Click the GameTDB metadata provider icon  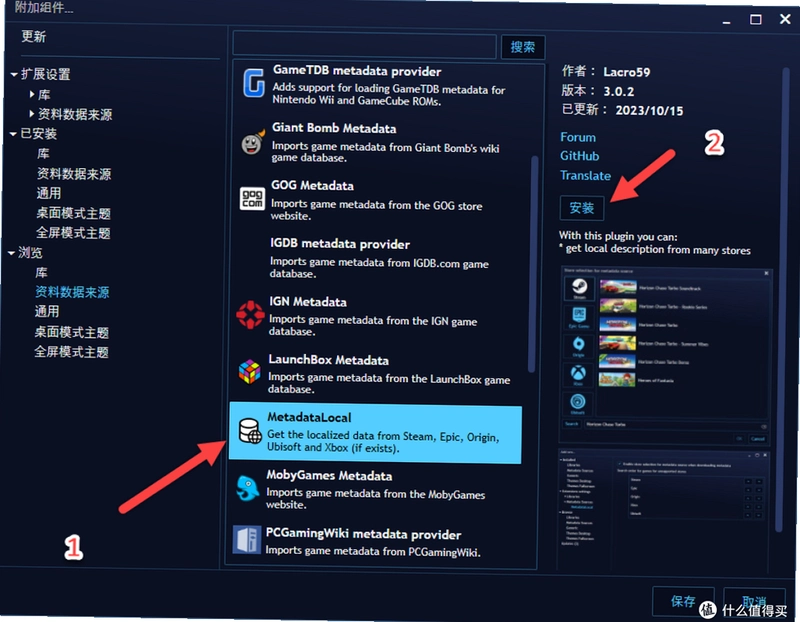pyautogui.click(x=254, y=83)
